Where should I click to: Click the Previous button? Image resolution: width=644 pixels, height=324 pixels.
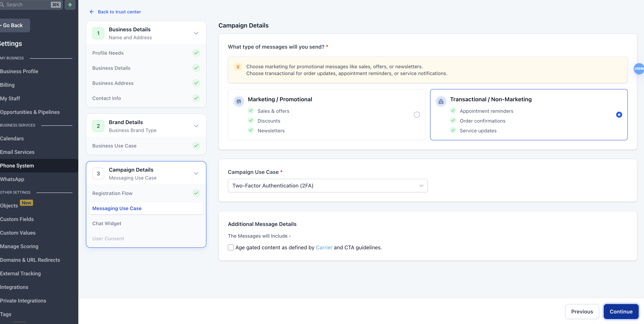click(582, 312)
